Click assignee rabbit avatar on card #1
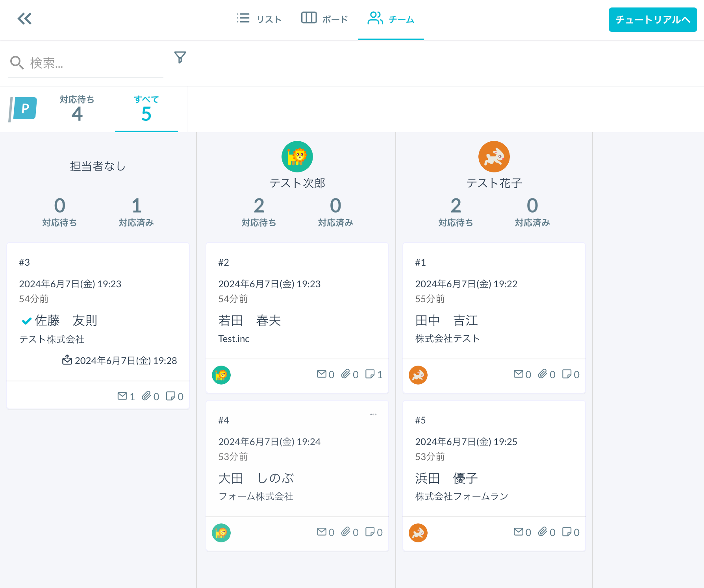704x588 pixels. (x=418, y=375)
